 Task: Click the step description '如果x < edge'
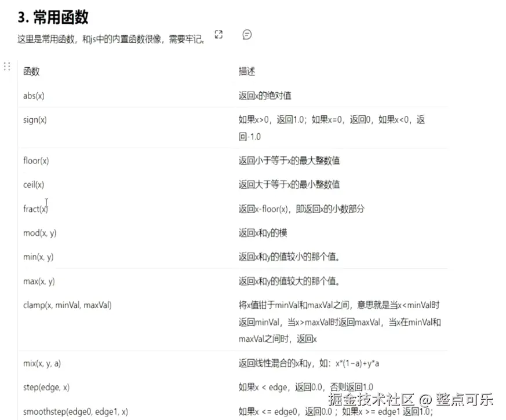click(305, 387)
